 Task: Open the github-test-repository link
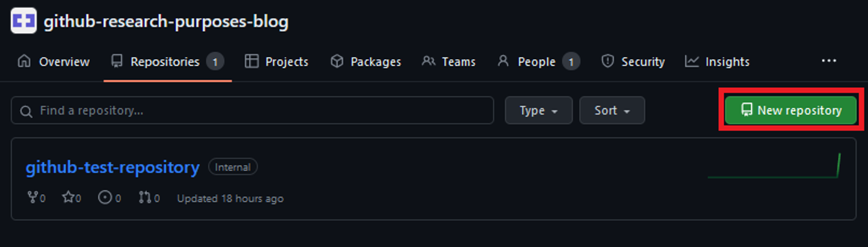point(113,167)
